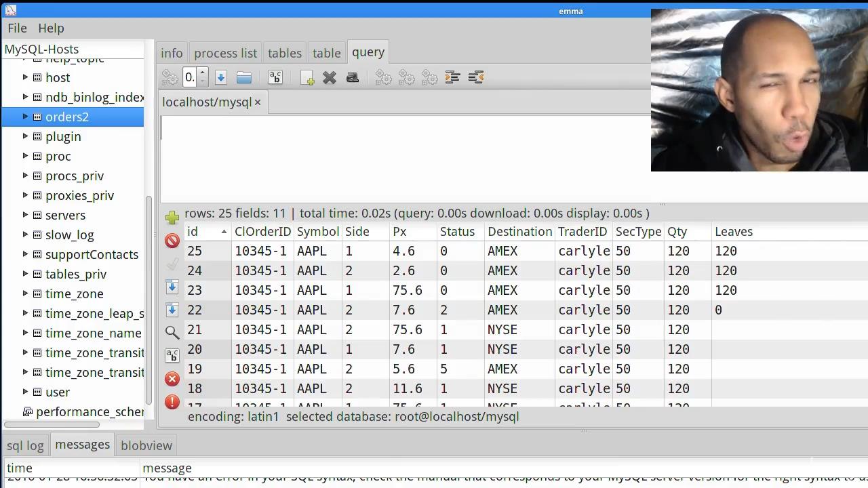
Task: Click the Destination column header
Action: [x=519, y=232]
